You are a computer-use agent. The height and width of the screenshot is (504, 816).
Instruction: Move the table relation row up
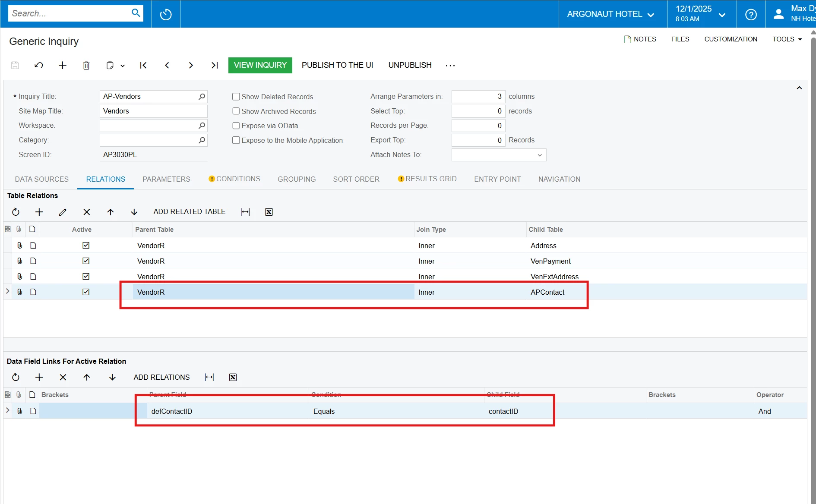(111, 212)
